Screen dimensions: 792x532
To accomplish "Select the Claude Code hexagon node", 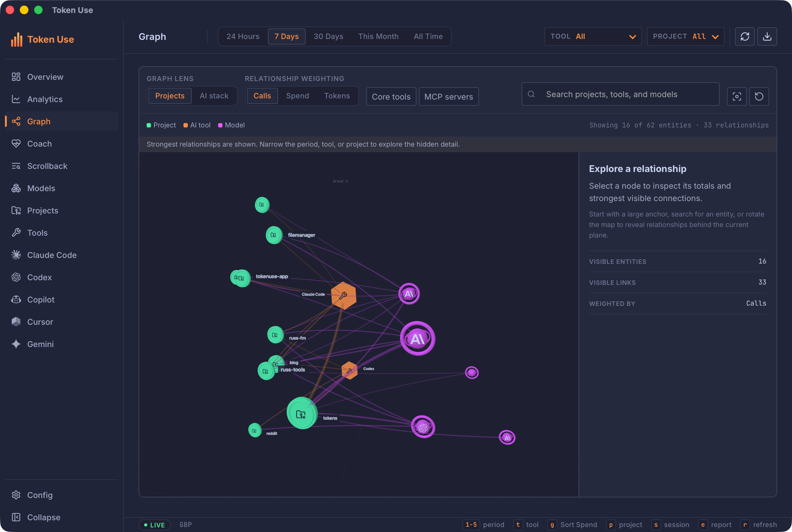I will [343, 295].
